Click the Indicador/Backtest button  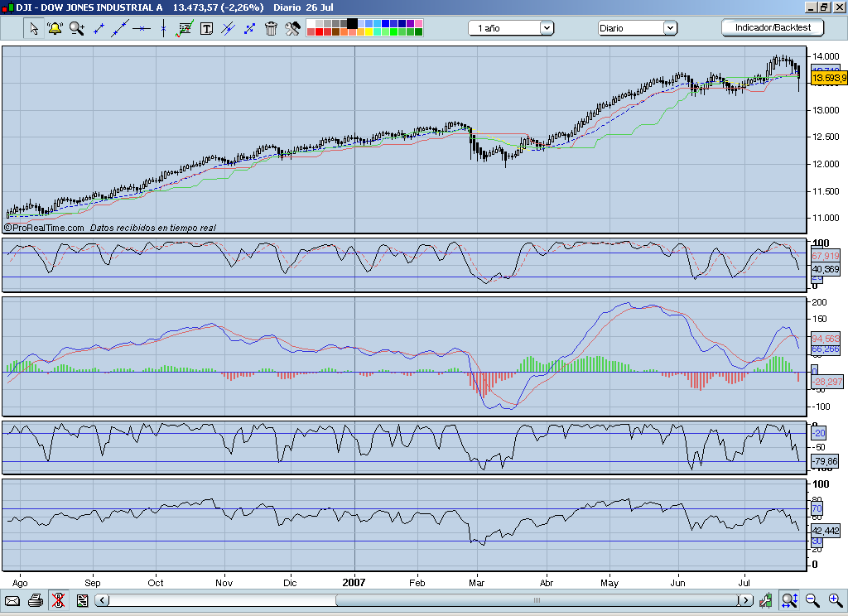(773, 27)
